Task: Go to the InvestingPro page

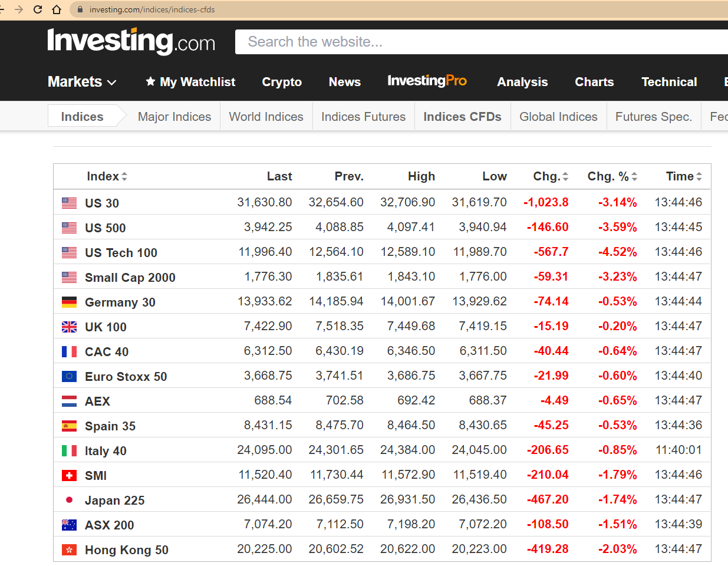Action: coord(427,81)
